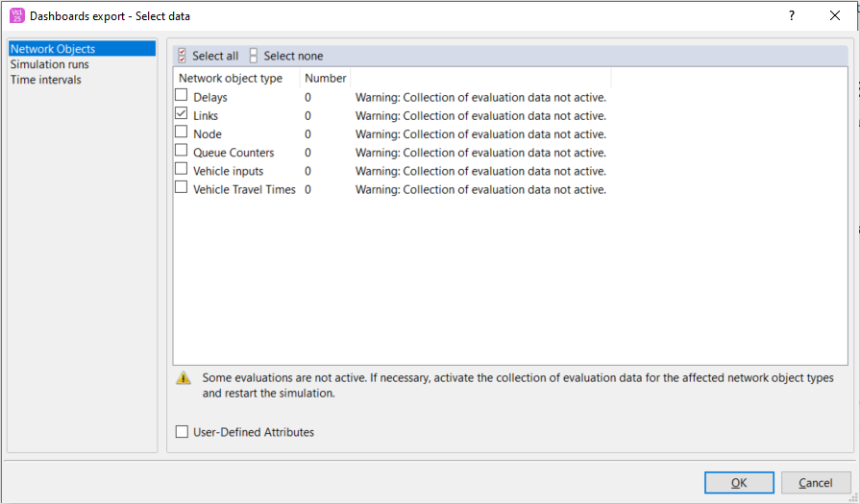The height and width of the screenshot is (504, 860).
Task: Switch to Simulation runs page
Action: (x=50, y=64)
